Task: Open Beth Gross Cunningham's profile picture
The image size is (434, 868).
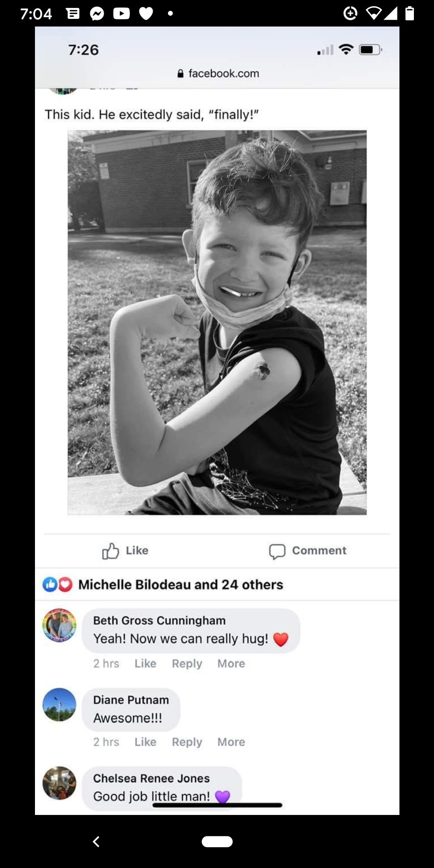Action: [x=59, y=625]
